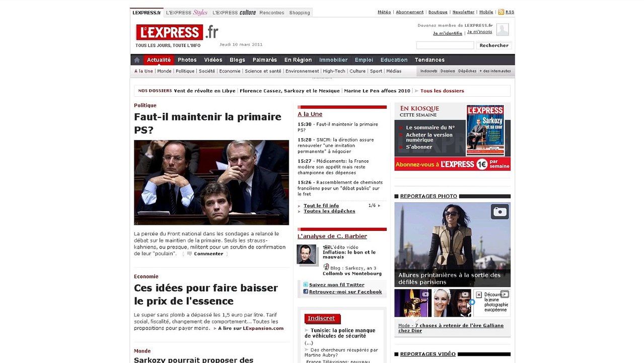644x363 pixels.
Task: Switch to L'EXPRESS Styles tab
Action: [187, 13]
